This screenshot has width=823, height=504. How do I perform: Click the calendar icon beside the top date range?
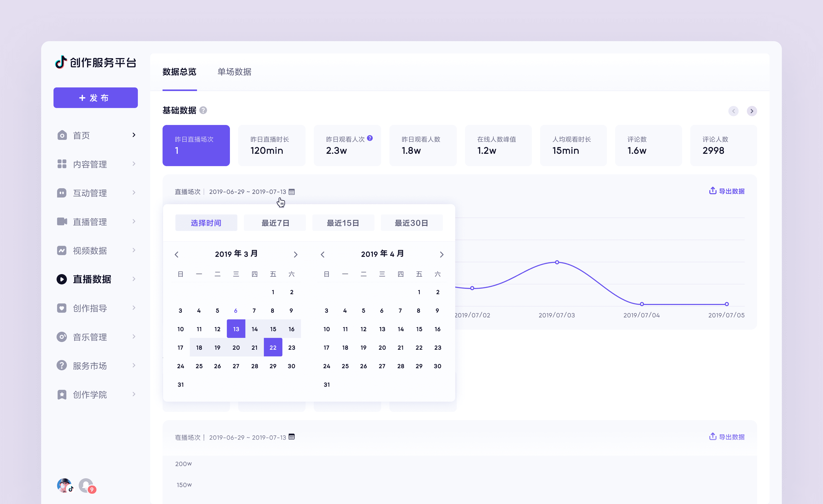pos(292,192)
